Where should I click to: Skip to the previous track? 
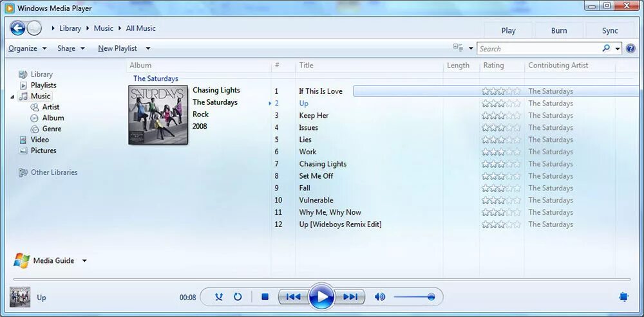coord(293,296)
